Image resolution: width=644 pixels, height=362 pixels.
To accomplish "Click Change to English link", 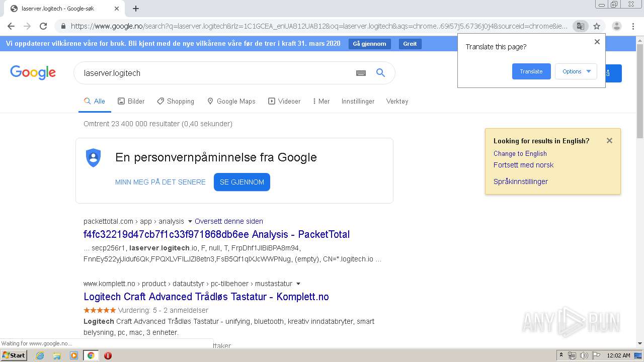I will coord(520,153).
